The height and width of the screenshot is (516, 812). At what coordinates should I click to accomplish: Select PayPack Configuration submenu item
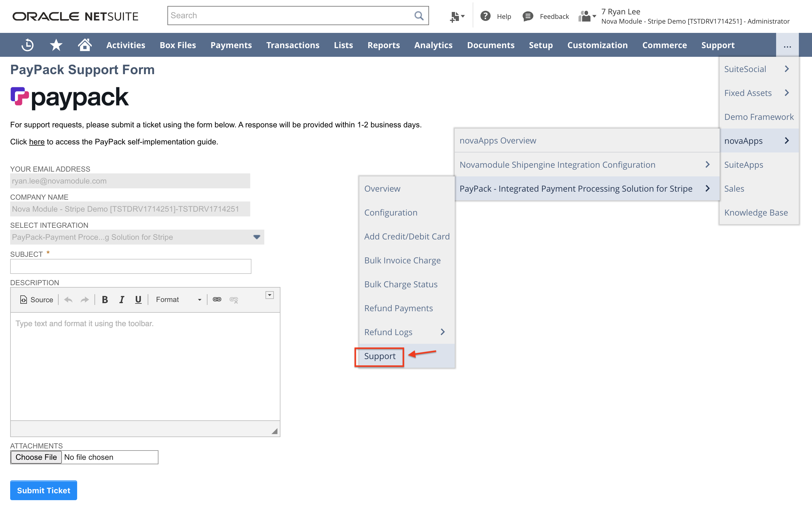(407, 213)
